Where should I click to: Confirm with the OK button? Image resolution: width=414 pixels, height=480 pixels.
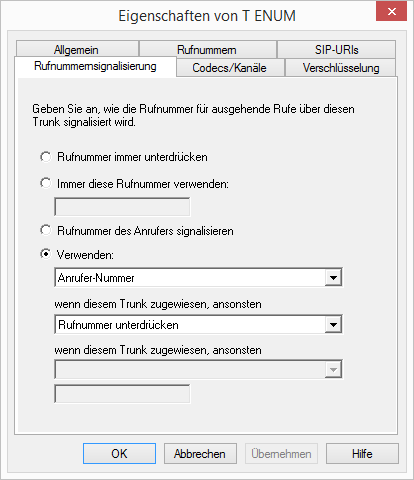(119, 453)
